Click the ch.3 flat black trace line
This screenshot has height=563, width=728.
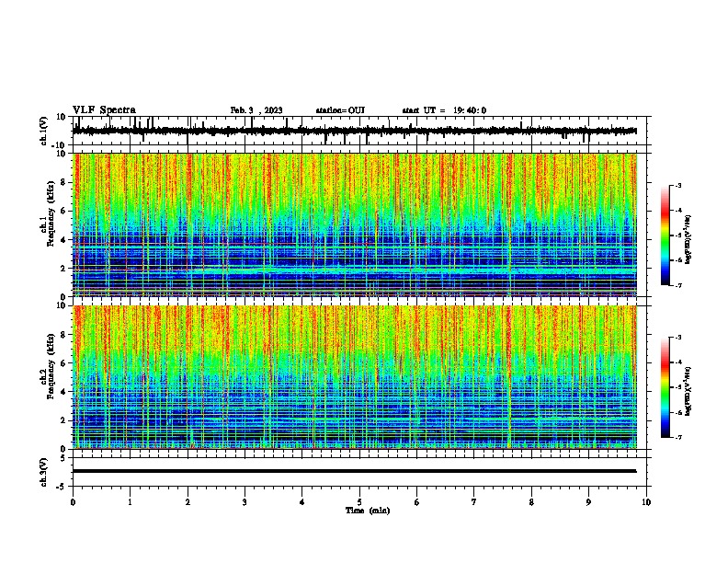pyautogui.click(x=354, y=471)
